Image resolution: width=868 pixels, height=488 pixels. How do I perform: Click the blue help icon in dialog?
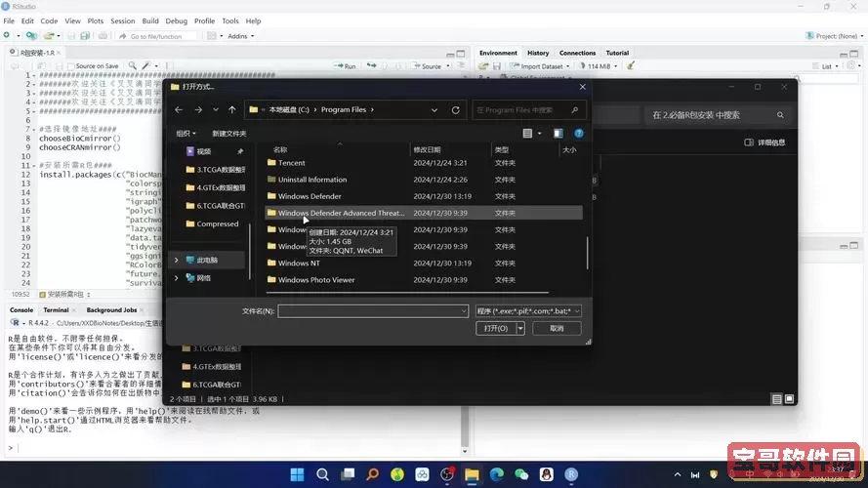tap(578, 134)
